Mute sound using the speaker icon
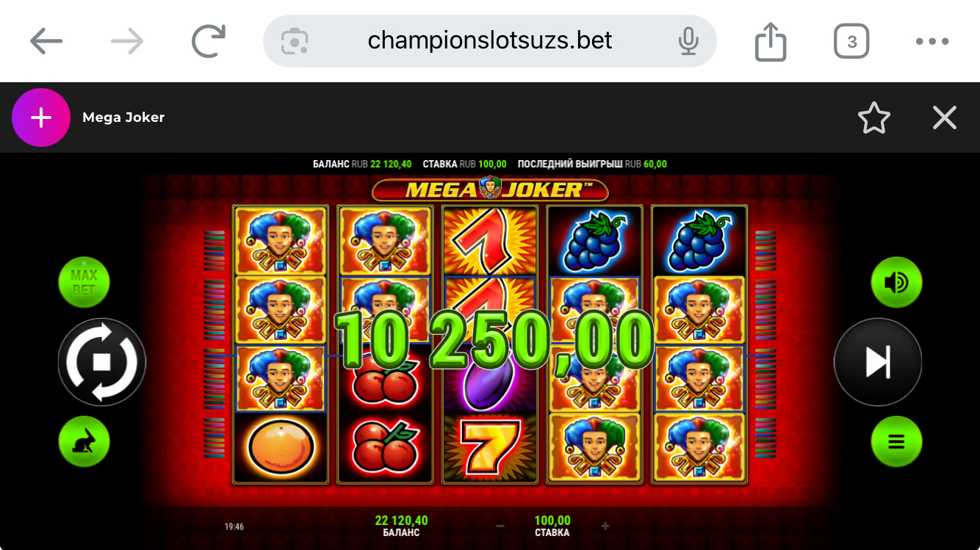The image size is (980, 550). point(896,283)
